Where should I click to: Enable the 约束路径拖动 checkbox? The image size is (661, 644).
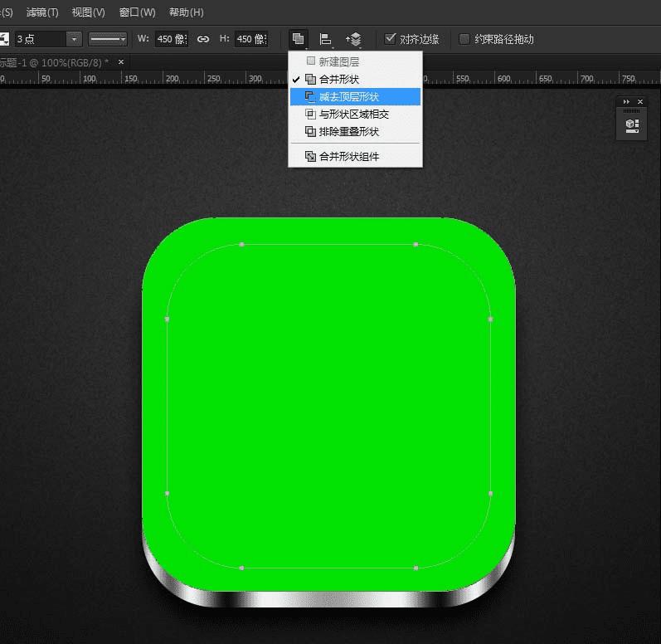(464, 39)
